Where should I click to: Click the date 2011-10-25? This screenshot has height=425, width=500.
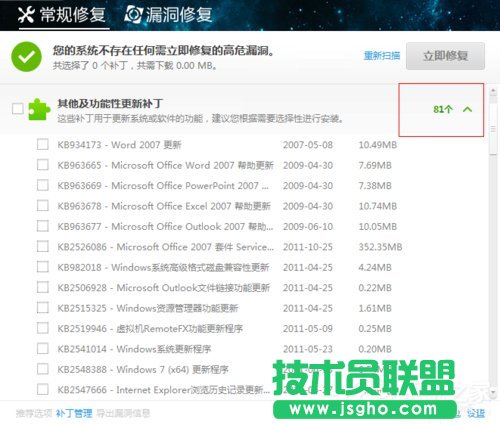click(308, 247)
